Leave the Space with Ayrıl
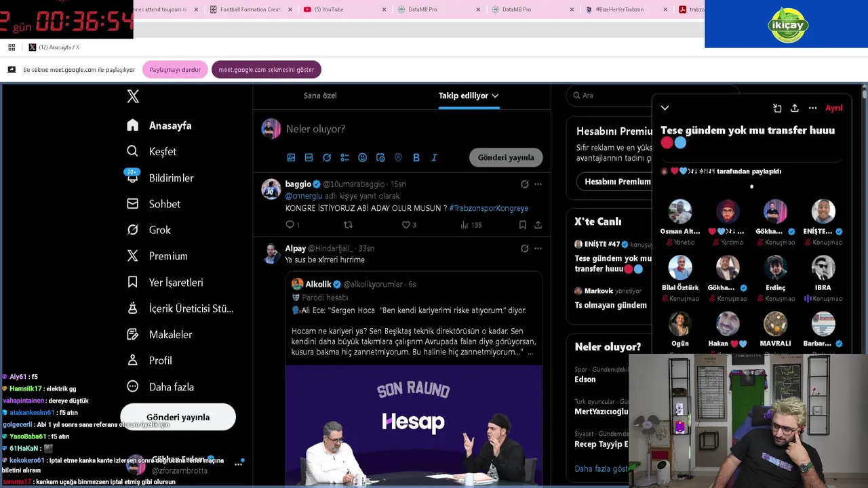The height and width of the screenshot is (488, 868). (x=834, y=108)
